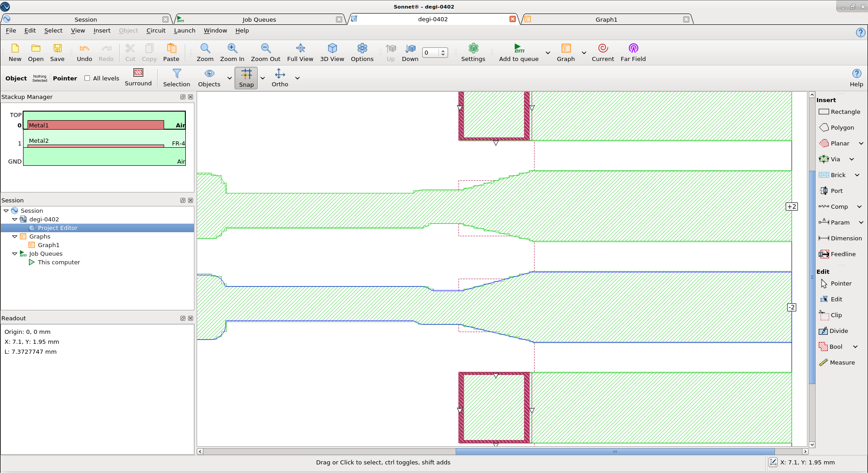Click Add to queue button
Image resolution: width=868 pixels, height=473 pixels.
519,52
